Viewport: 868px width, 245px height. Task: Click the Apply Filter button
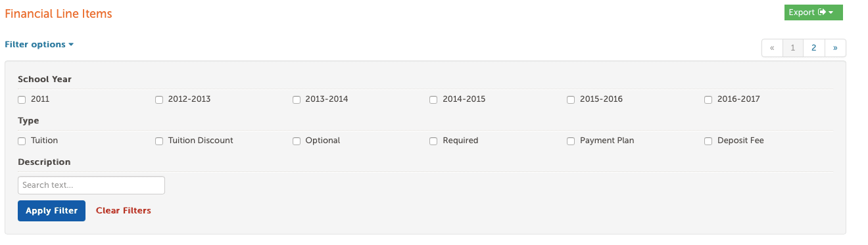click(51, 211)
